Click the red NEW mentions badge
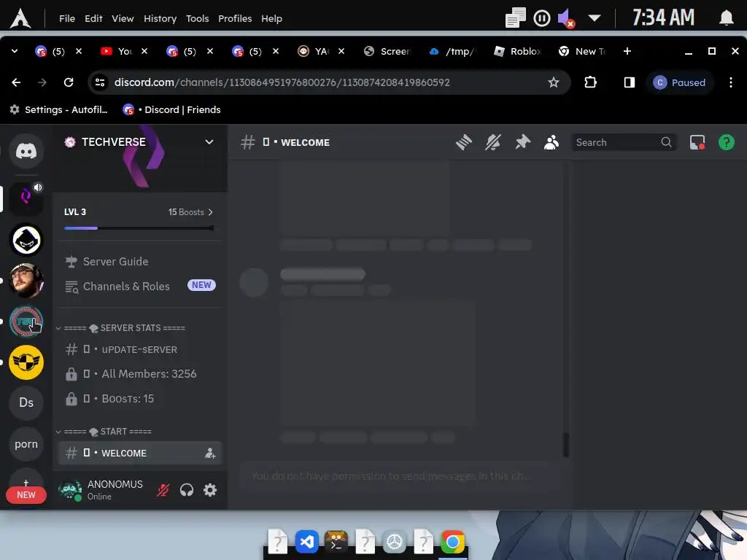The width and height of the screenshot is (747, 560). (x=26, y=495)
